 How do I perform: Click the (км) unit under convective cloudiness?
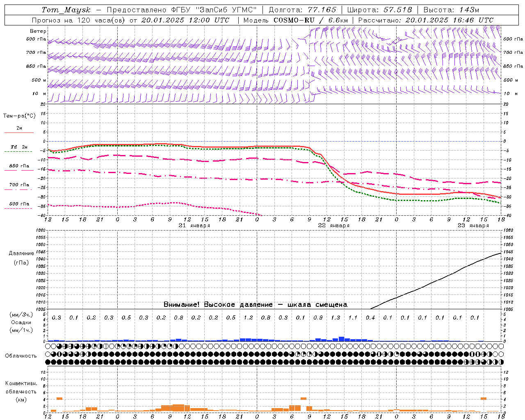tap(21, 399)
